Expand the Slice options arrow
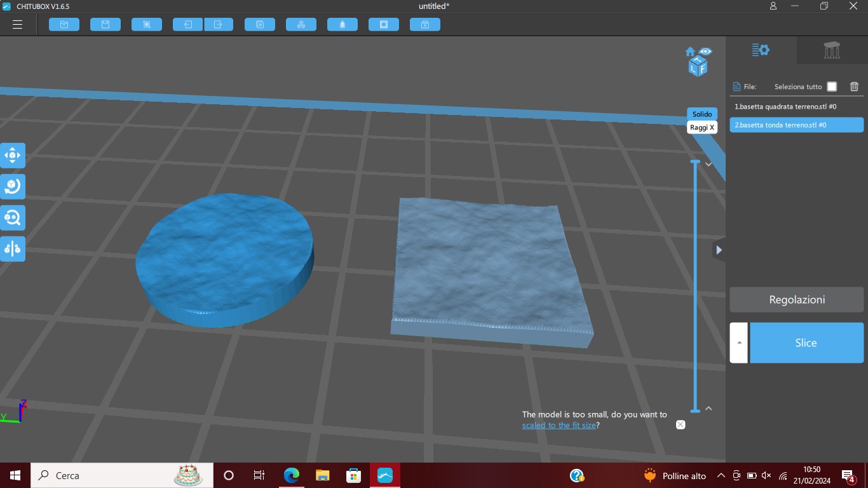 [738, 342]
